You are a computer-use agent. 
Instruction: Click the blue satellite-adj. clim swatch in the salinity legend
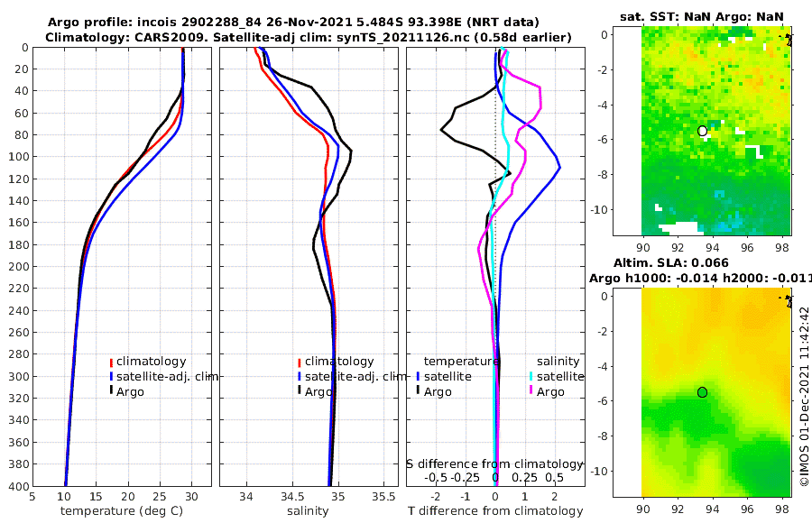coord(300,376)
